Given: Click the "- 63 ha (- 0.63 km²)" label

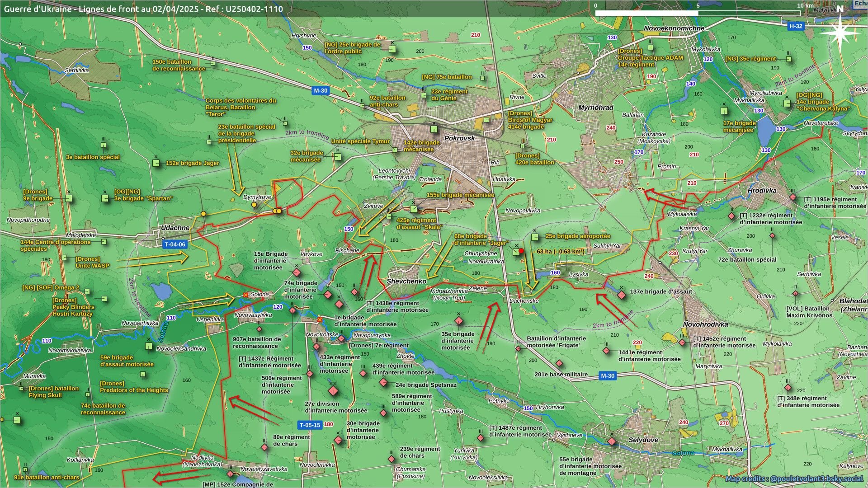Looking at the screenshot, I should (558, 252).
